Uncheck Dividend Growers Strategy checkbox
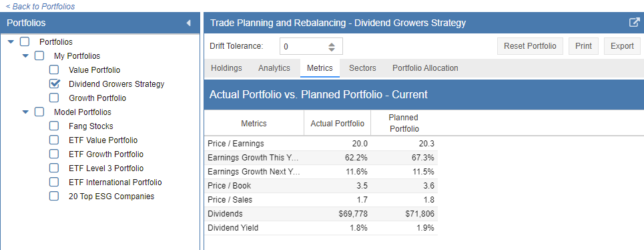The image size is (644, 250). (54, 84)
